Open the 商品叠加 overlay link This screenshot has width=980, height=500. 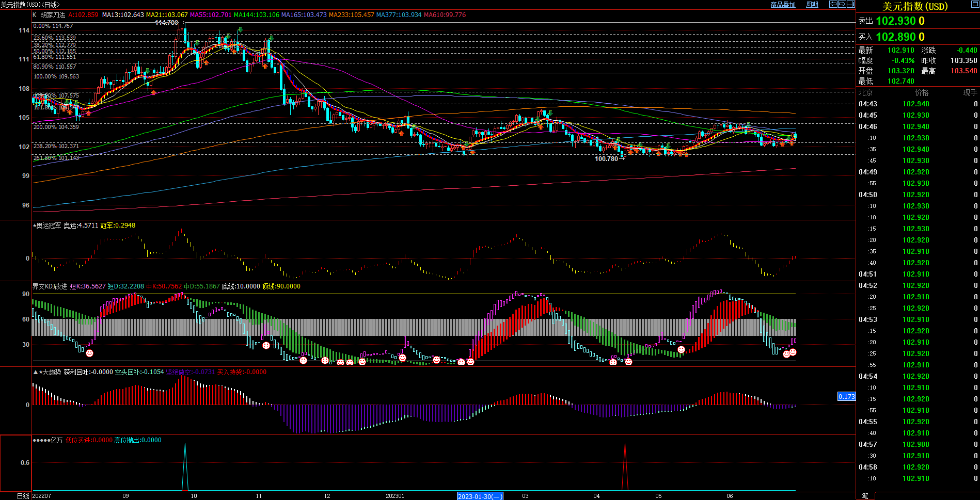783,5
